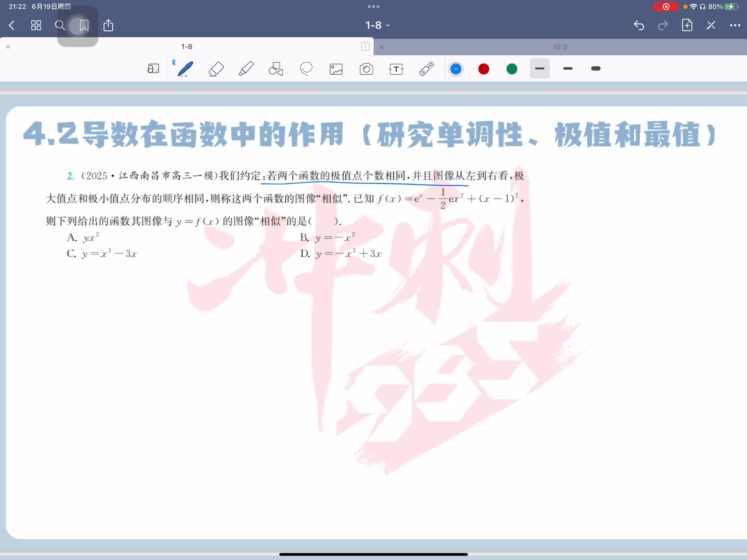The height and width of the screenshot is (560, 747).
Task: Toggle read-only pencil mode icon
Action: (711, 25)
